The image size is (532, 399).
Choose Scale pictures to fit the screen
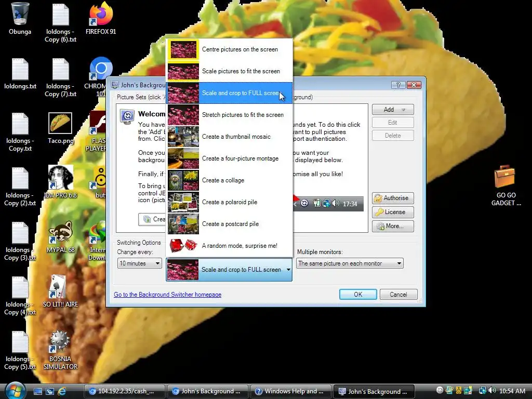pyautogui.click(x=229, y=71)
